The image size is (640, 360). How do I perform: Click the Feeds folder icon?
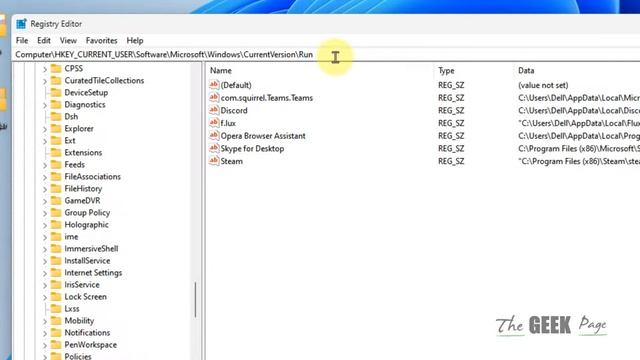tap(56, 164)
